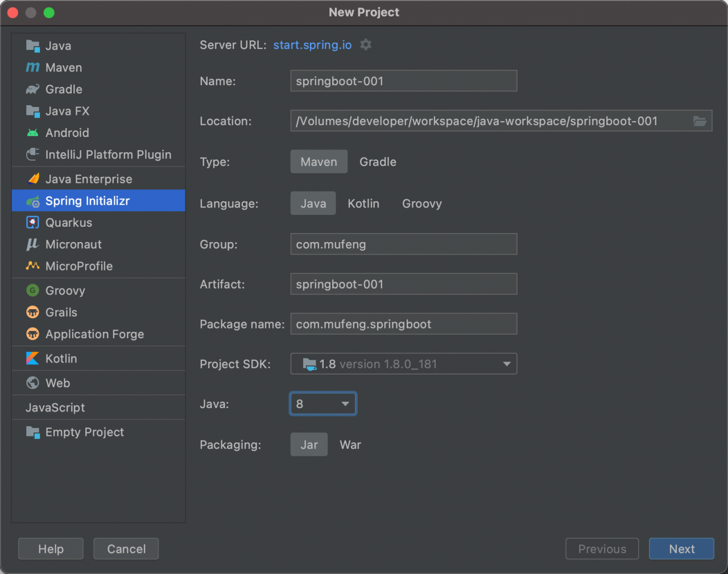Select Maven project type
Image resolution: width=728 pixels, height=574 pixels.
[x=319, y=162]
